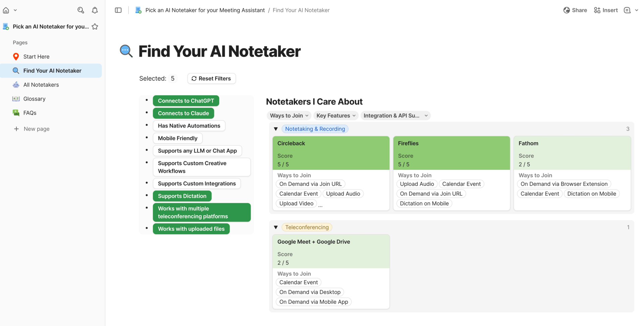The width and height of the screenshot is (644, 326).
Task: Click the Start Here pin icon
Action: pyautogui.click(x=16, y=57)
